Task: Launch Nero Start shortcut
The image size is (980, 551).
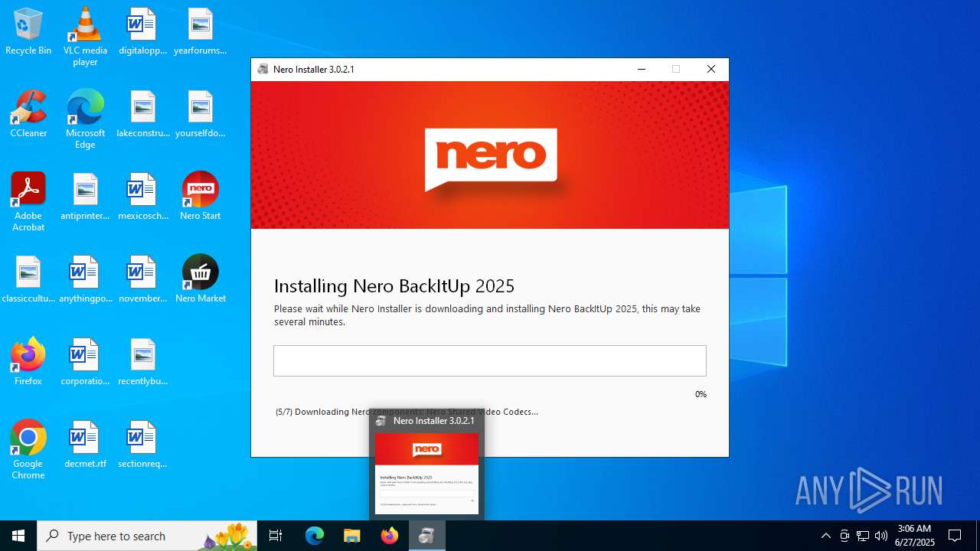Action: [200, 197]
